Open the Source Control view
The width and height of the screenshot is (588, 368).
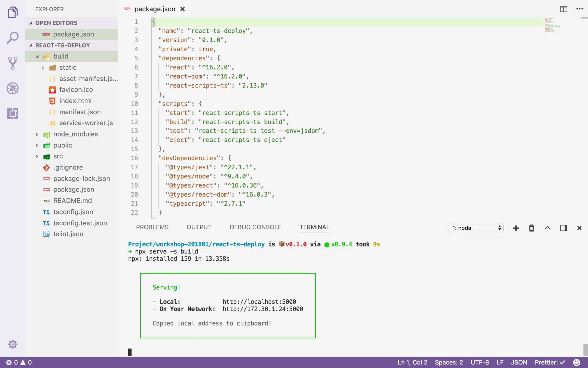pos(13,63)
